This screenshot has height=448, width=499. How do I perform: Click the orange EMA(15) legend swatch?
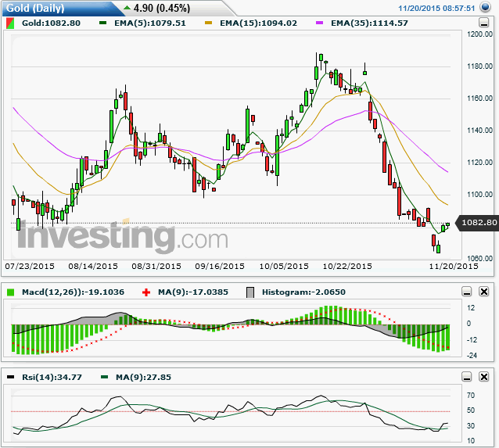209,23
